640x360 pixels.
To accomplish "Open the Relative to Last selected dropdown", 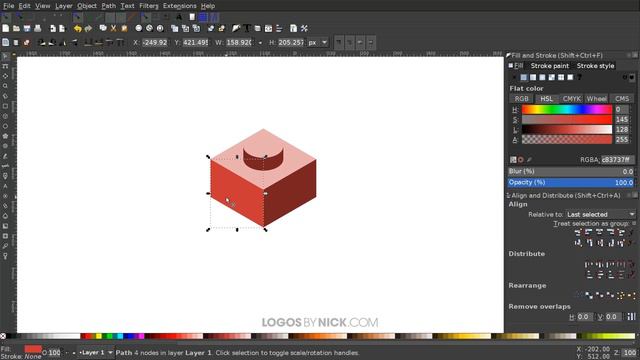I will click(x=600, y=214).
